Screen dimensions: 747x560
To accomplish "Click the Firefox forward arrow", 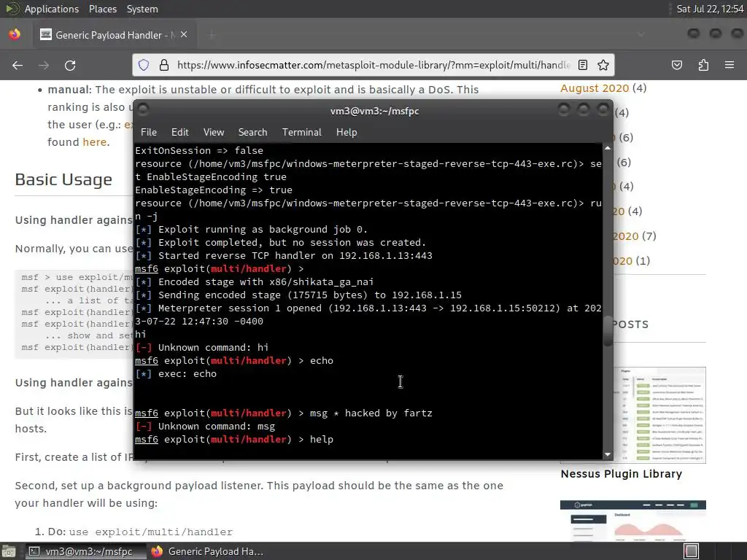I will (x=44, y=65).
